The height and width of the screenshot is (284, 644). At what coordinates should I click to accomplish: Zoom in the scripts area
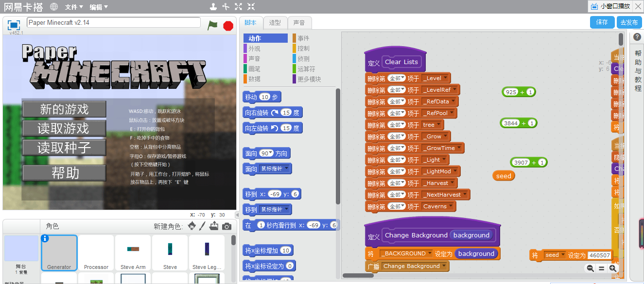pos(612,268)
